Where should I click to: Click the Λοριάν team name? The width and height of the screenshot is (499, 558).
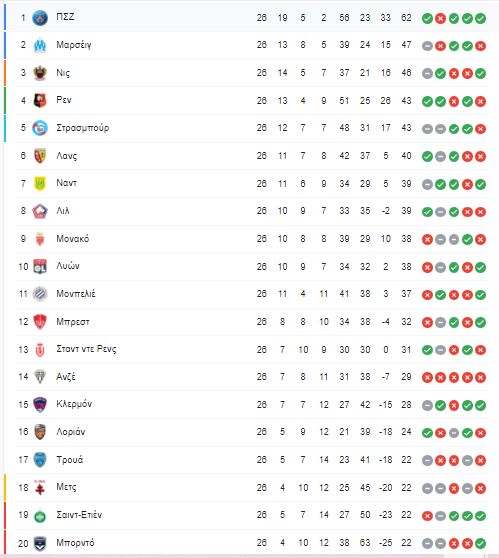70,432
